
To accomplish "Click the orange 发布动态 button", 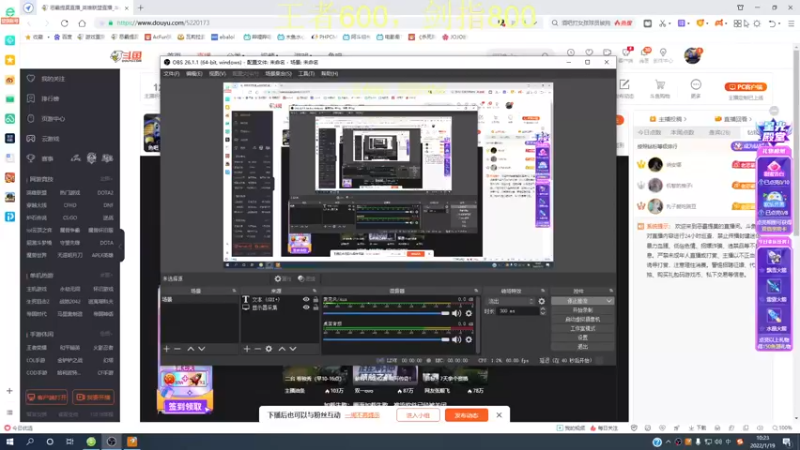I will (x=466, y=415).
